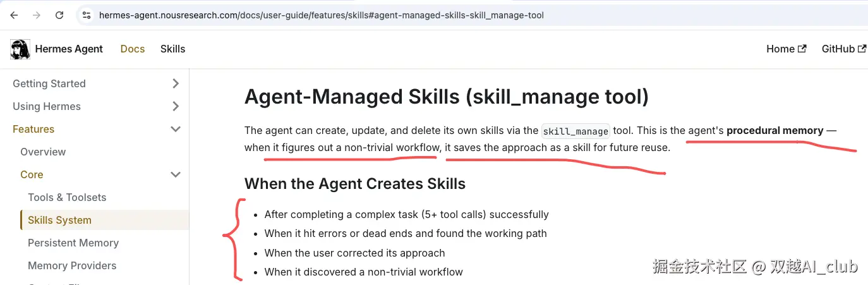Click the browser forward arrow
Viewport: 868px width, 285px height.
pyautogui.click(x=37, y=15)
